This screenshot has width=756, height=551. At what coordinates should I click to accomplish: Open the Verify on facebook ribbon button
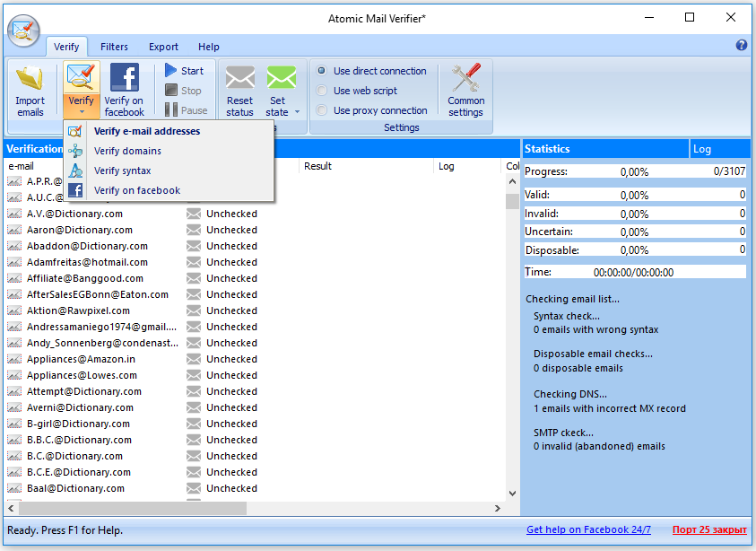tap(125, 91)
